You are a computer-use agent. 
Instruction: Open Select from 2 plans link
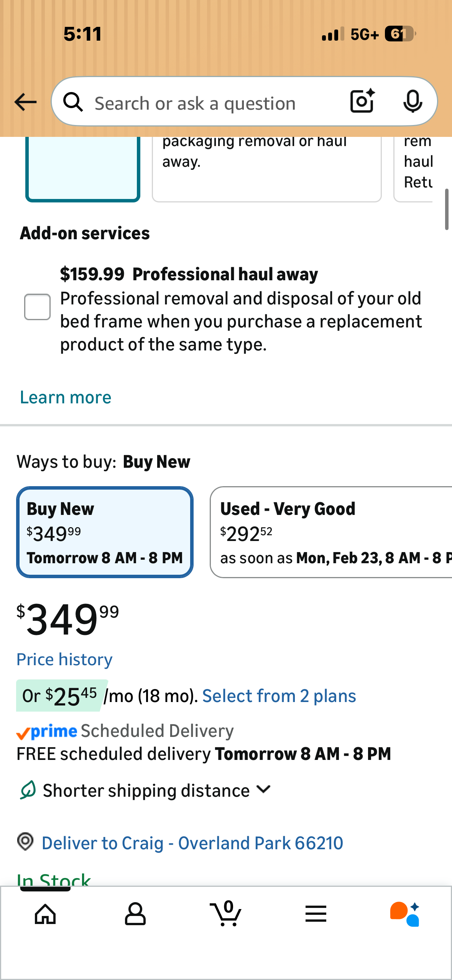point(279,696)
